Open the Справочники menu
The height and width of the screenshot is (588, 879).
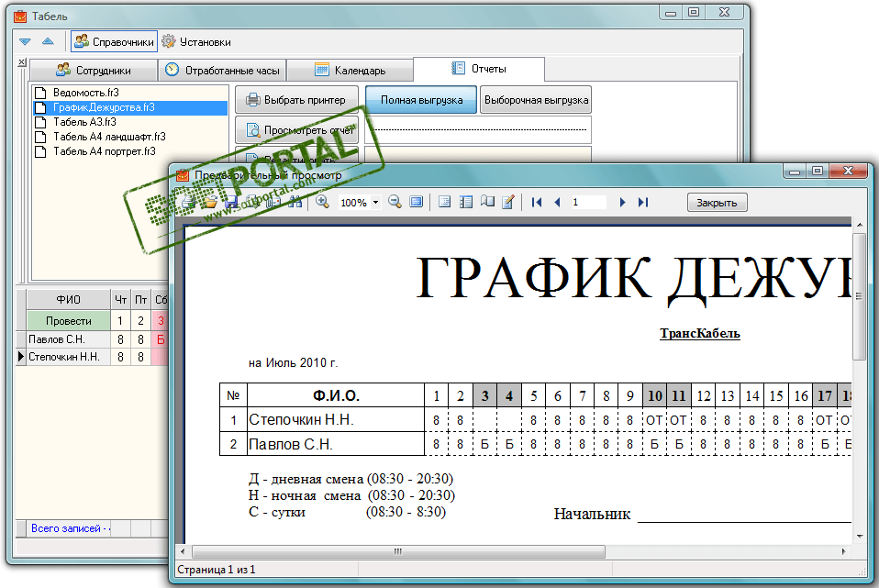[115, 42]
